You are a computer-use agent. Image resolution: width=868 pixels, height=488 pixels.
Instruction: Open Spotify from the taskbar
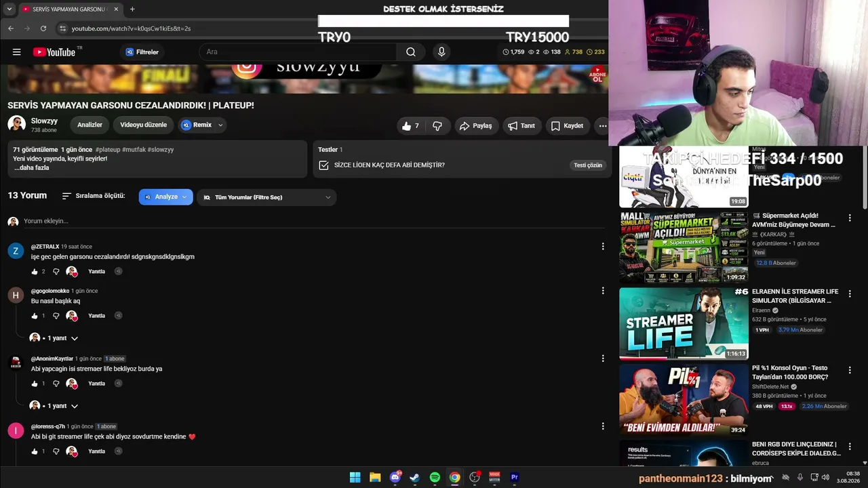point(435,478)
